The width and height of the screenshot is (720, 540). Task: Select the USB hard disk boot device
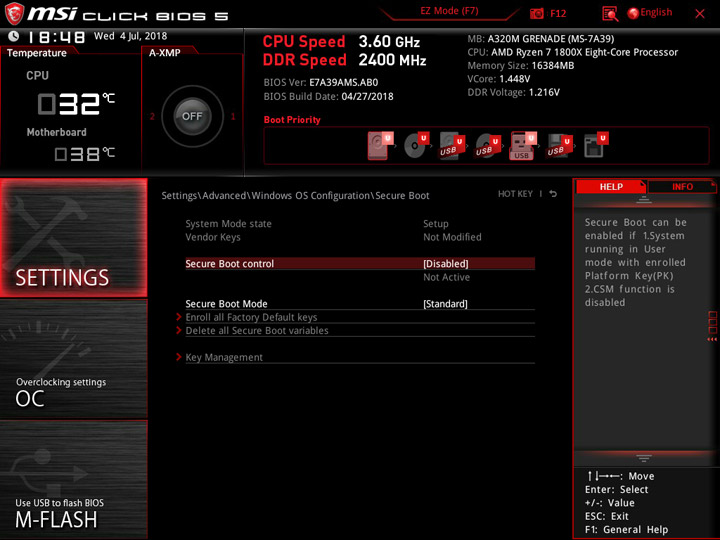(x=452, y=146)
